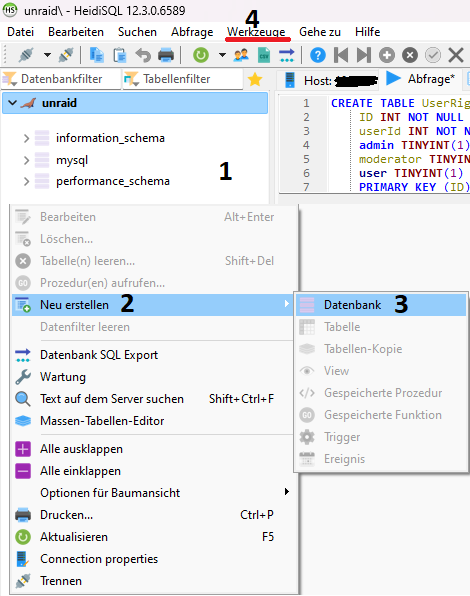
Task: Open the Werkzeuge menu
Action: coord(256,32)
